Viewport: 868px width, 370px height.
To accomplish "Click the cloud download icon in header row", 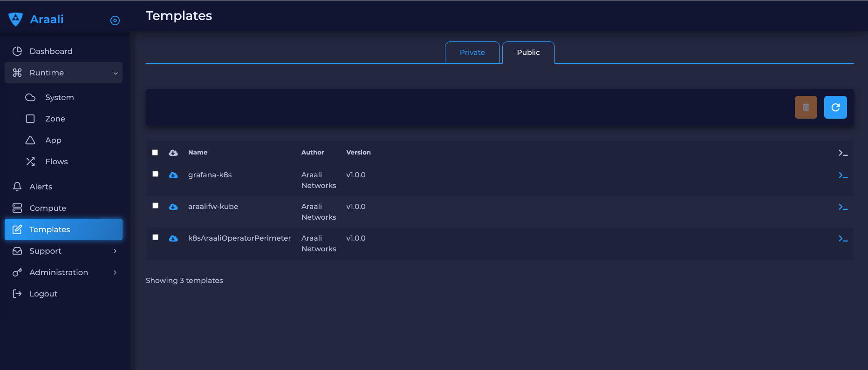I will [x=173, y=153].
